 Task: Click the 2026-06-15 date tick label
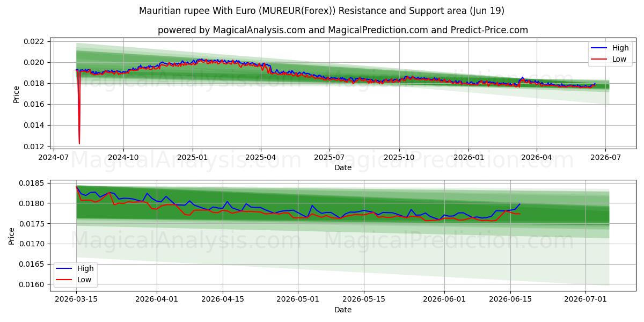tap(511, 299)
